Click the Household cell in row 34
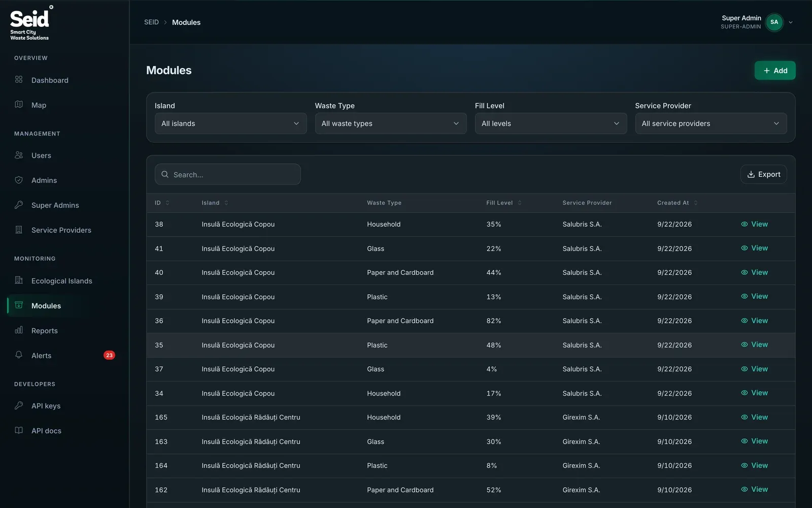This screenshot has width=812, height=508. click(384, 394)
